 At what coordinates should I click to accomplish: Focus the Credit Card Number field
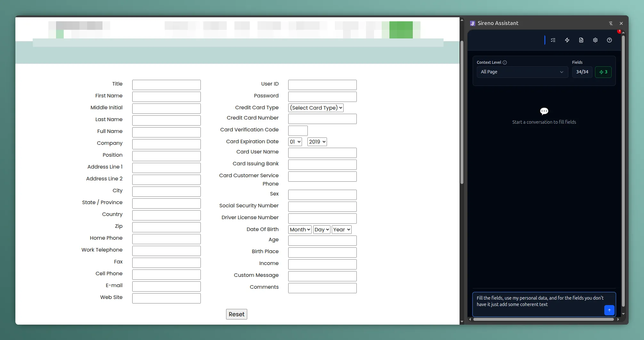[x=322, y=119]
